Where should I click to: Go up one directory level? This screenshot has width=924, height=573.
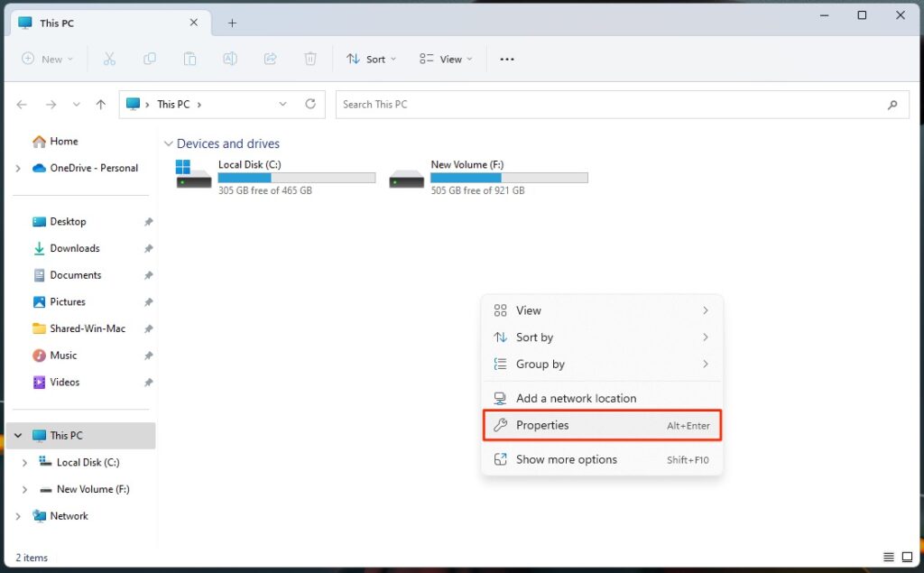(101, 105)
